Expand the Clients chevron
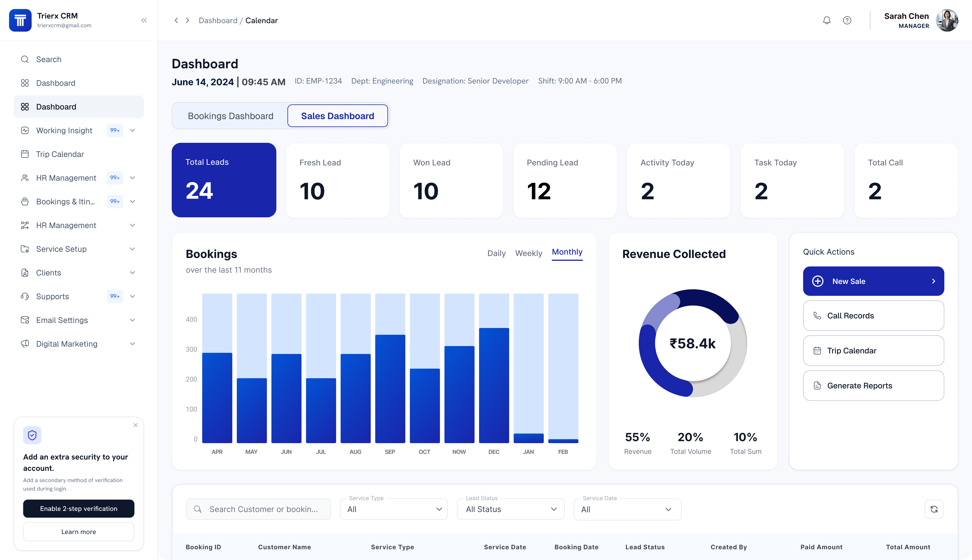The image size is (972, 560). (132, 273)
